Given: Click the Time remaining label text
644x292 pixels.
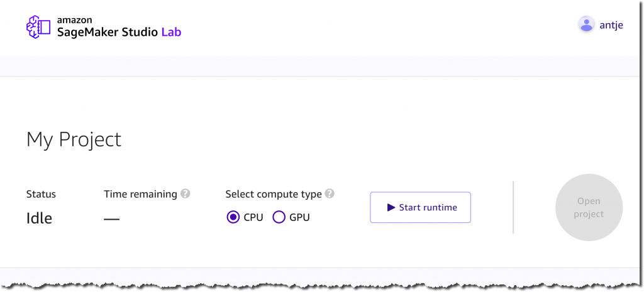Looking at the screenshot, I should [140, 194].
